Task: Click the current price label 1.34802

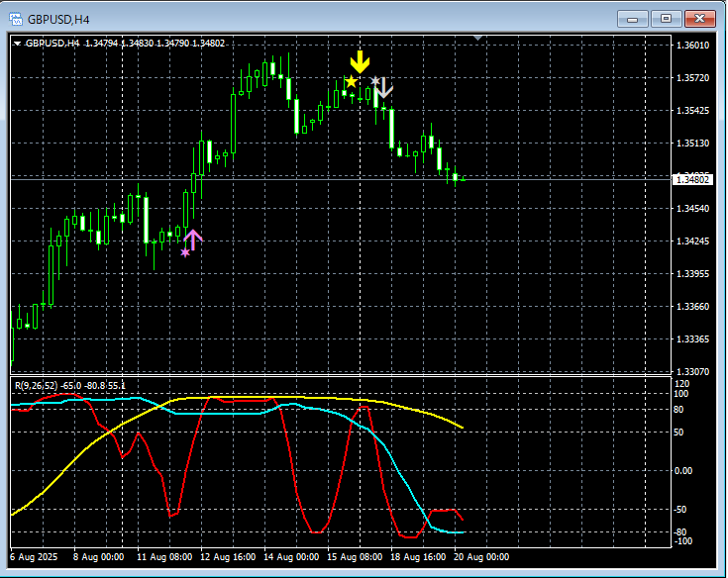Action: pos(691,179)
